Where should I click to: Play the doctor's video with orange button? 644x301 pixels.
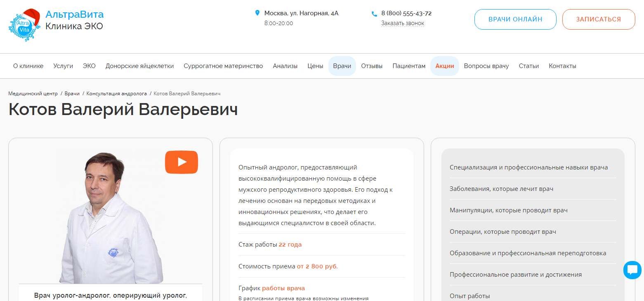[x=182, y=162]
